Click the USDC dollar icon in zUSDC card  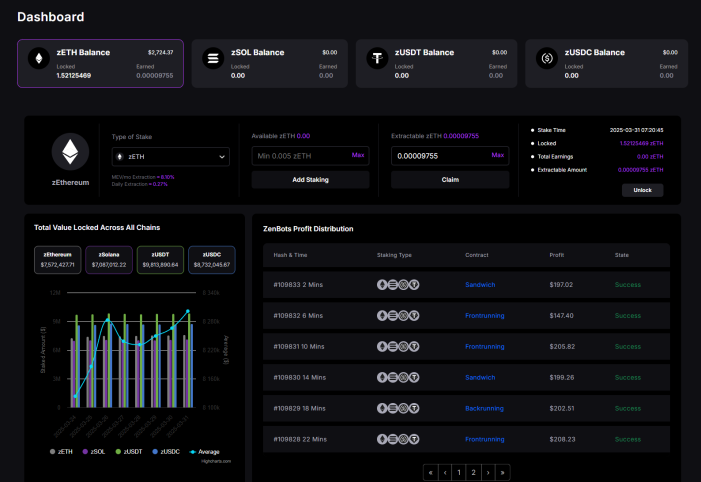pyautogui.click(x=547, y=58)
